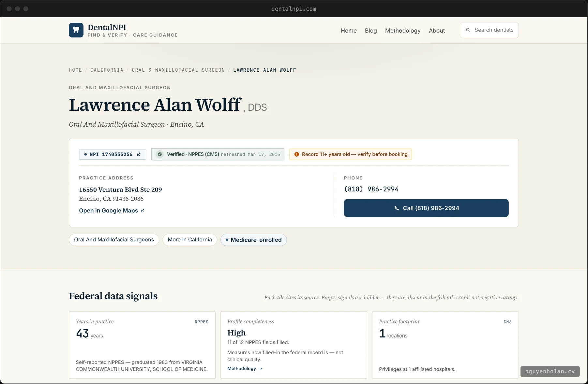Click the High completeness rating
This screenshot has width=588, height=384.
236,333
